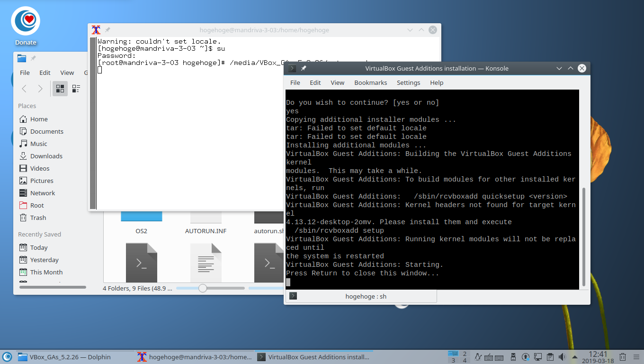The width and height of the screenshot is (644, 364).
Task: Click the Konsole window menu icon
Action: [292, 68]
